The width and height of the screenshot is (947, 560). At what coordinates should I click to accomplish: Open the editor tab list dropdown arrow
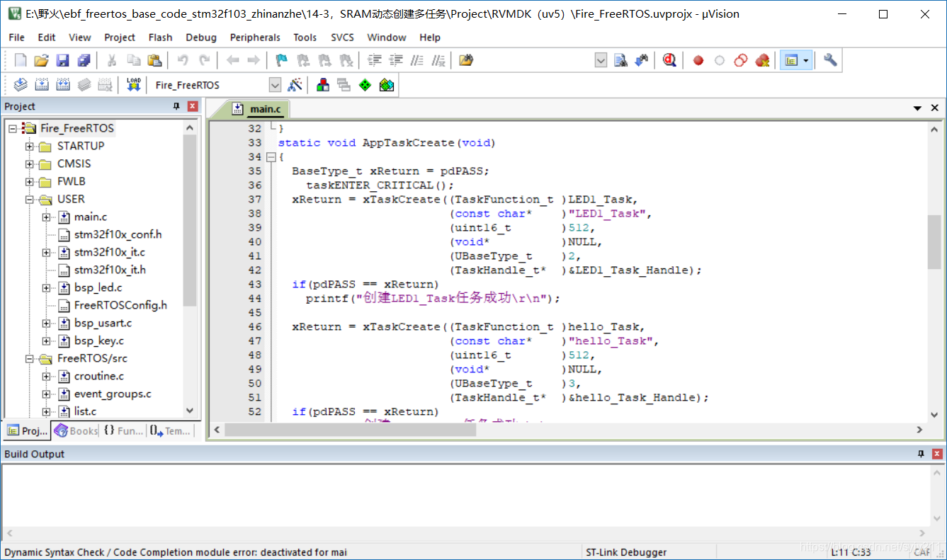pos(918,108)
